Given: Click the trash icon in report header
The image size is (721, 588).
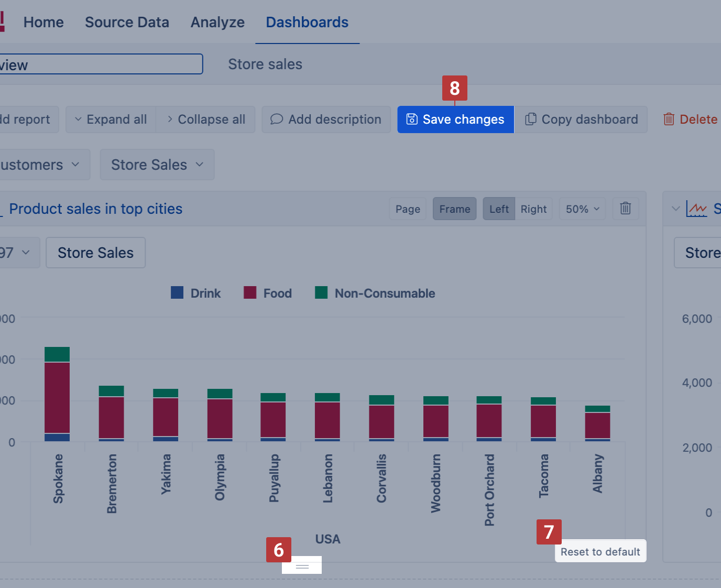Looking at the screenshot, I should tap(625, 209).
